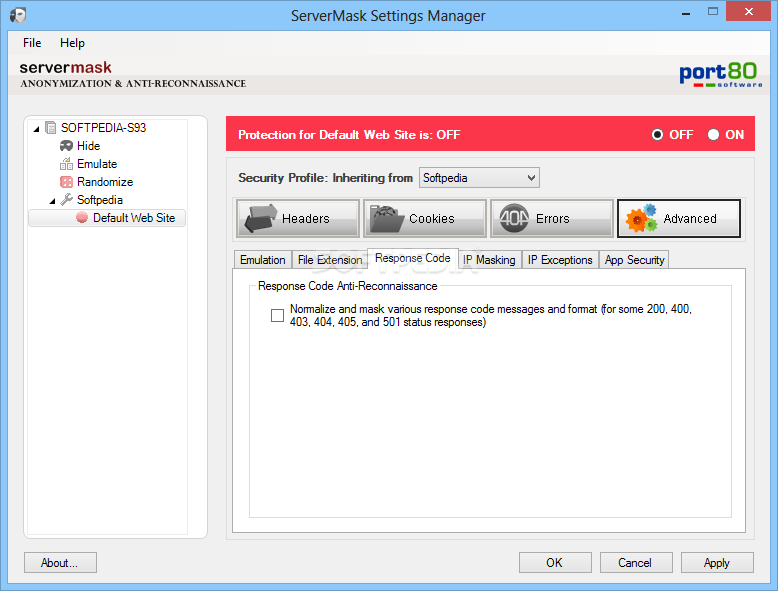778x591 pixels.
Task: Collapse the SOFTPEDIA-S93 tree node
Action: 36,129
